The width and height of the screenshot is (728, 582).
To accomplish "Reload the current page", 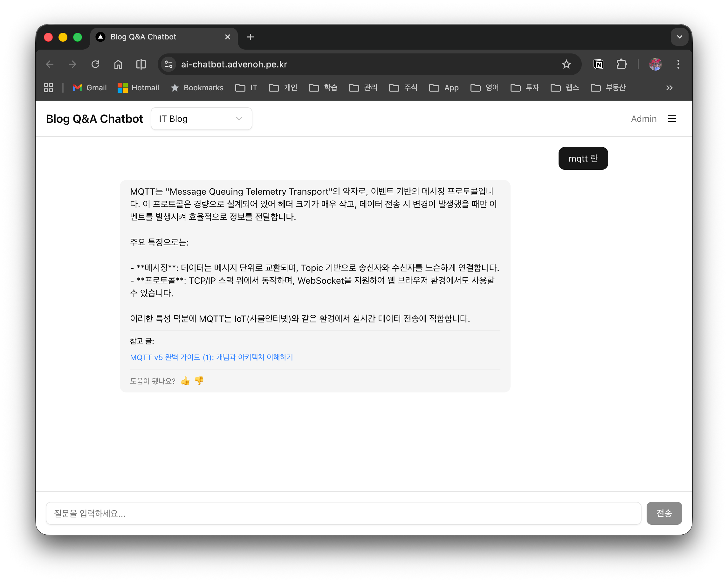I will pos(95,64).
